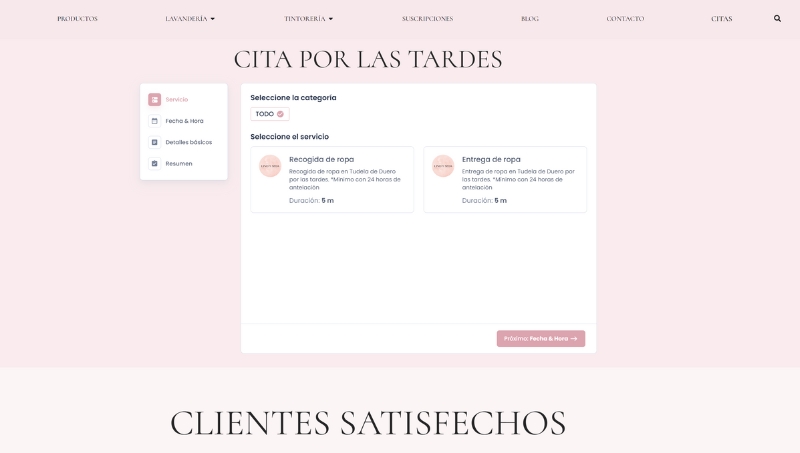Open the Suscripciones menu item
Viewport: 800px width, 453px height.
point(427,18)
